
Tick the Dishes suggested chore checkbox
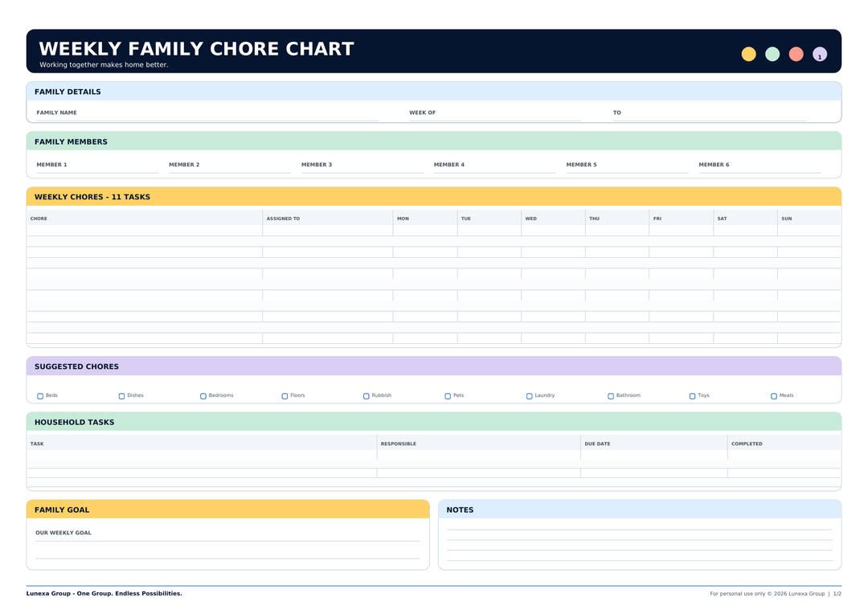click(x=121, y=396)
